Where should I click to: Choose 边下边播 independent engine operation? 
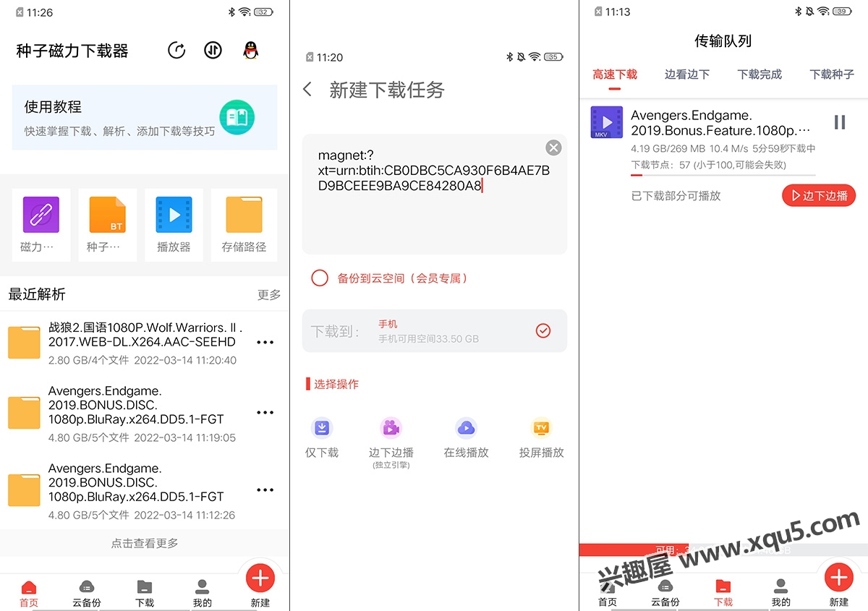[391, 443]
